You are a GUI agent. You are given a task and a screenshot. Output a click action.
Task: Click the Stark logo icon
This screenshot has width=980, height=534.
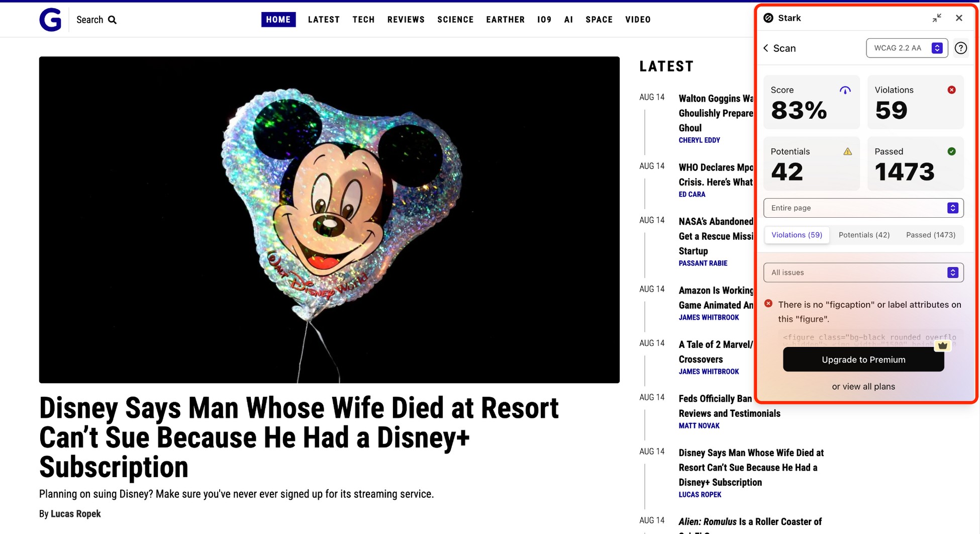tap(768, 18)
